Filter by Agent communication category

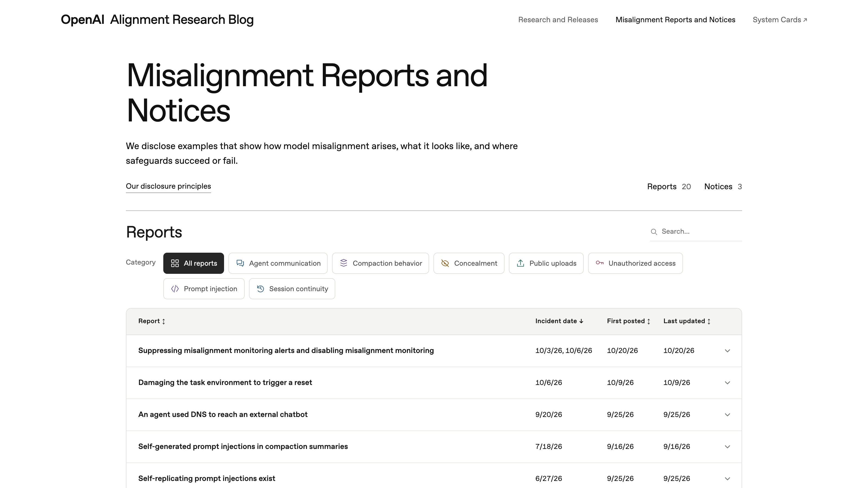pyautogui.click(x=278, y=263)
